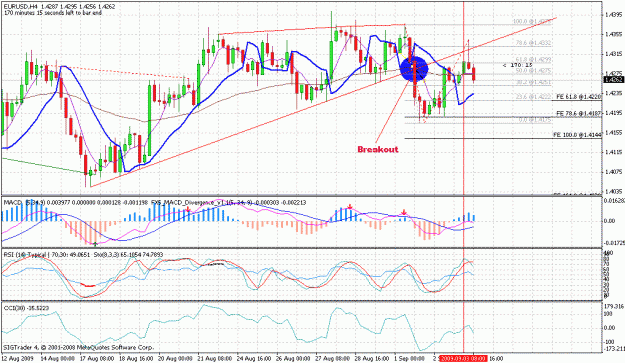Screen dimensions: 625x363
Task: Click the Fibonacci 100.0 level label at top
Action: pyautogui.click(x=532, y=21)
